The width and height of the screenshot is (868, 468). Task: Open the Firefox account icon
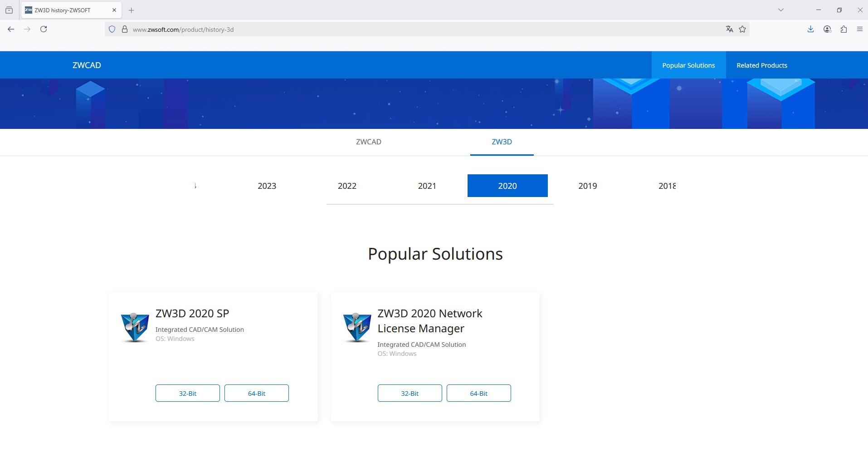click(x=827, y=29)
